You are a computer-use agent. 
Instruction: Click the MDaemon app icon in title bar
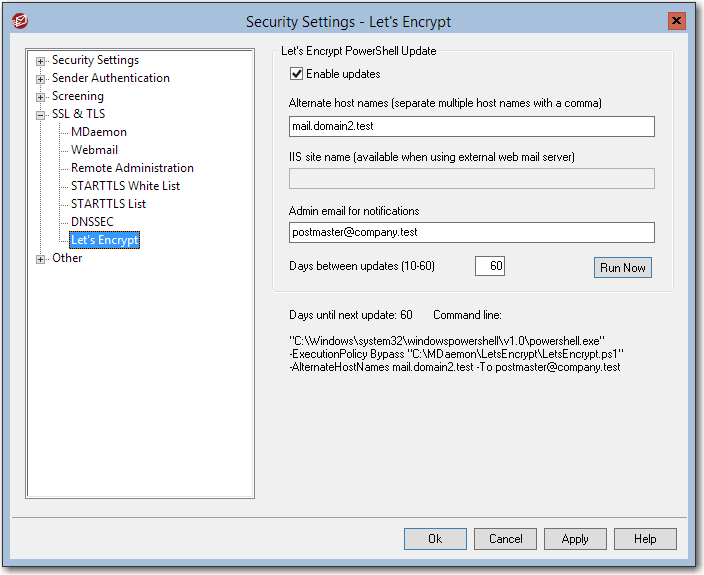pyautogui.click(x=20, y=21)
